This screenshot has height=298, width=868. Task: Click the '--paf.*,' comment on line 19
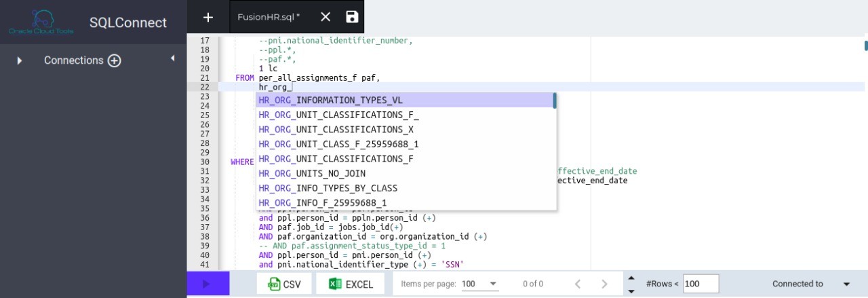tap(277, 60)
